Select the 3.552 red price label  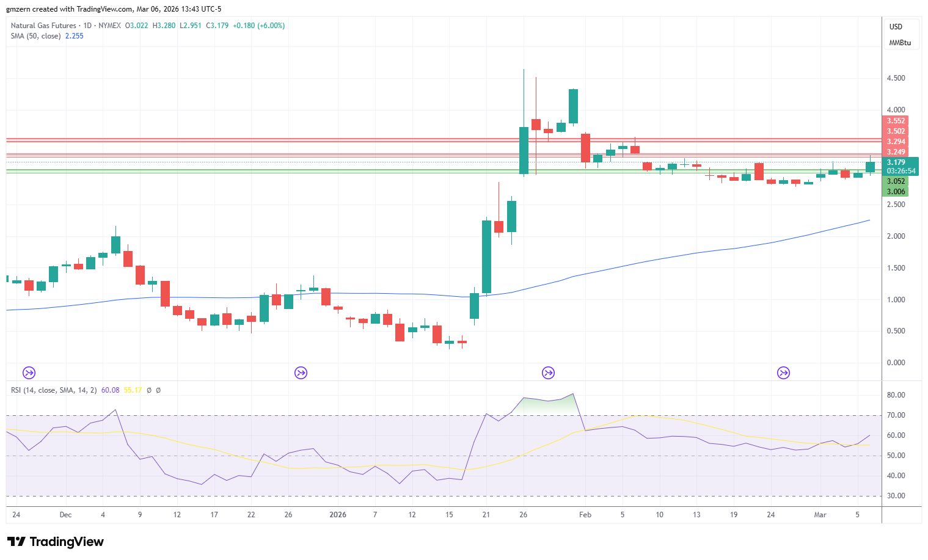[896, 121]
